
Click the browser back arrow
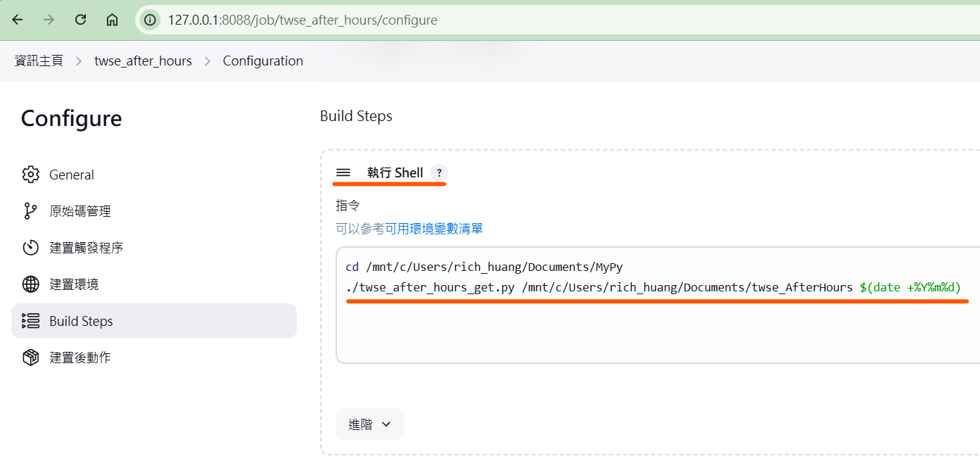18,20
